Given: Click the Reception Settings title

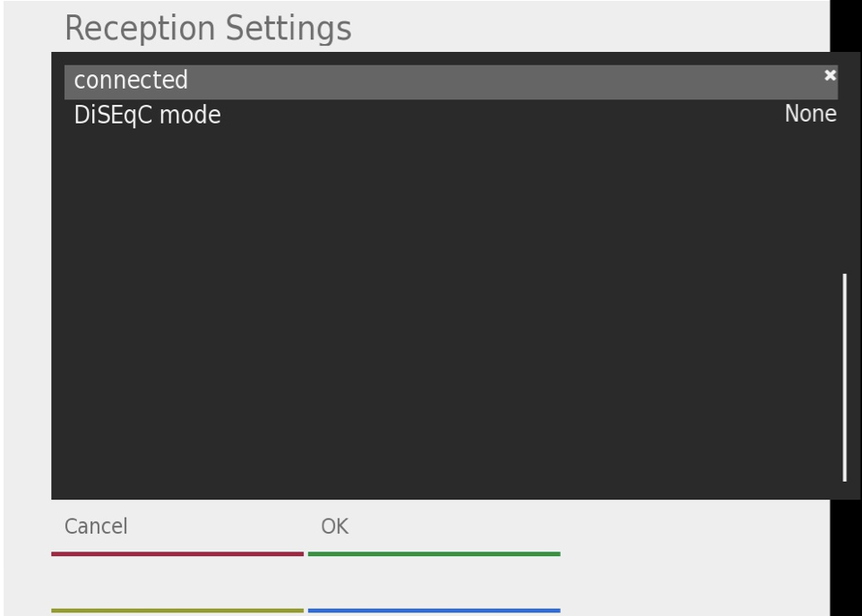Looking at the screenshot, I should coord(208,29).
